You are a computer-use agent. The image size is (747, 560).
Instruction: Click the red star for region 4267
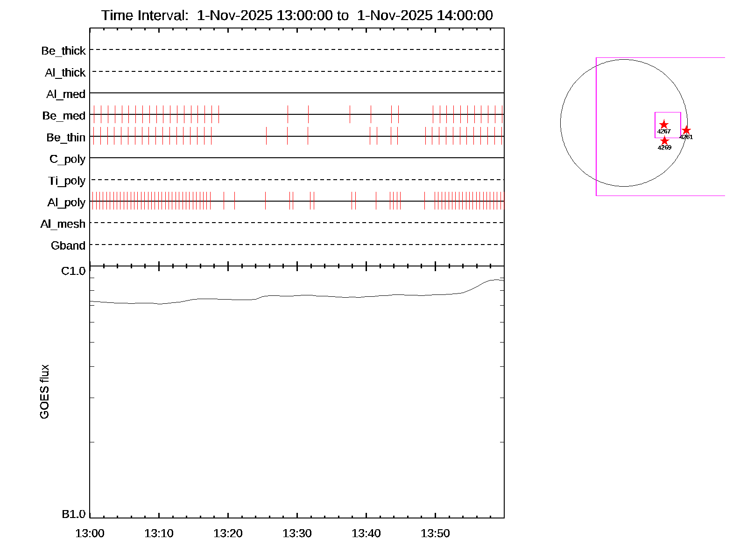(x=663, y=125)
